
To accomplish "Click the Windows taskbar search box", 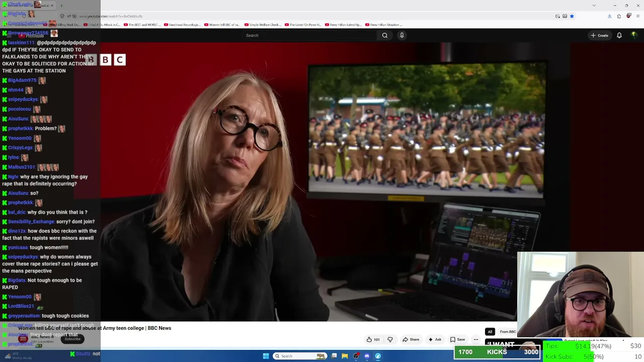I will [299, 356].
